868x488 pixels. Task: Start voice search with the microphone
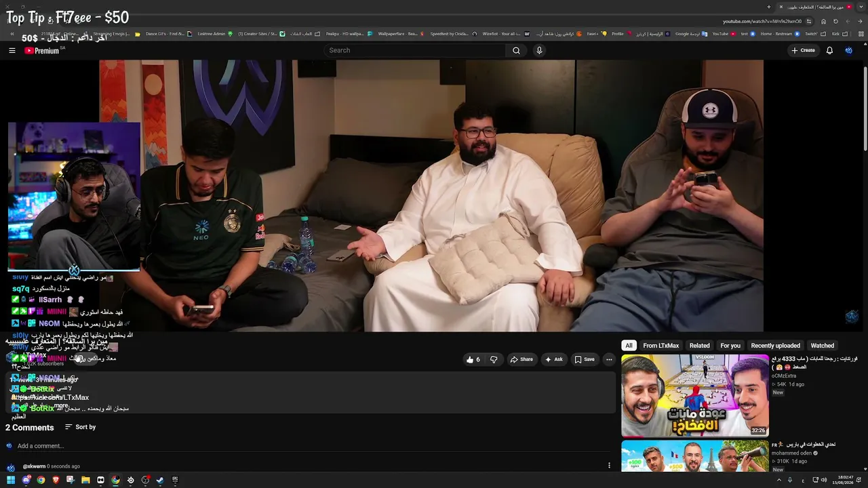pyautogui.click(x=539, y=50)
